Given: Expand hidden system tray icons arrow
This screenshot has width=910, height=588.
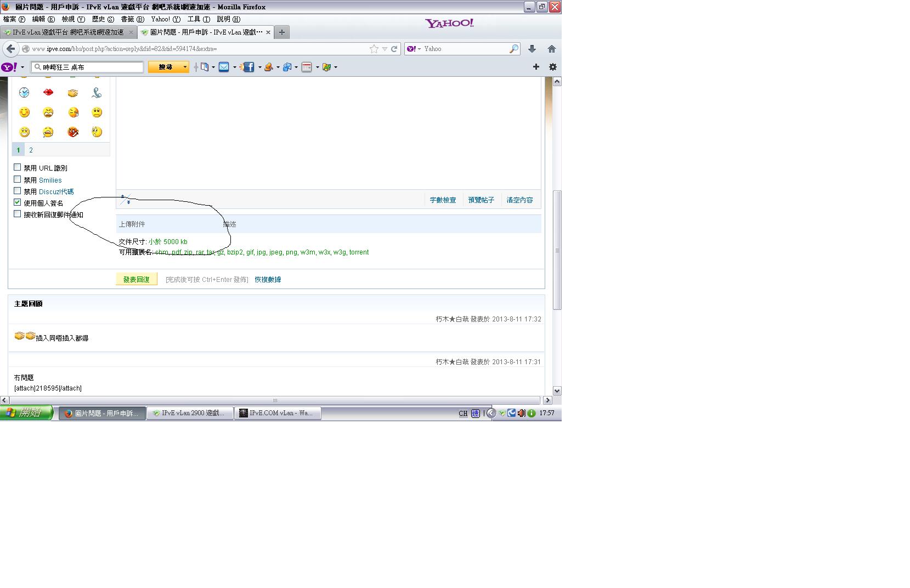Looking at the screenshot, I should pos(491,413).
